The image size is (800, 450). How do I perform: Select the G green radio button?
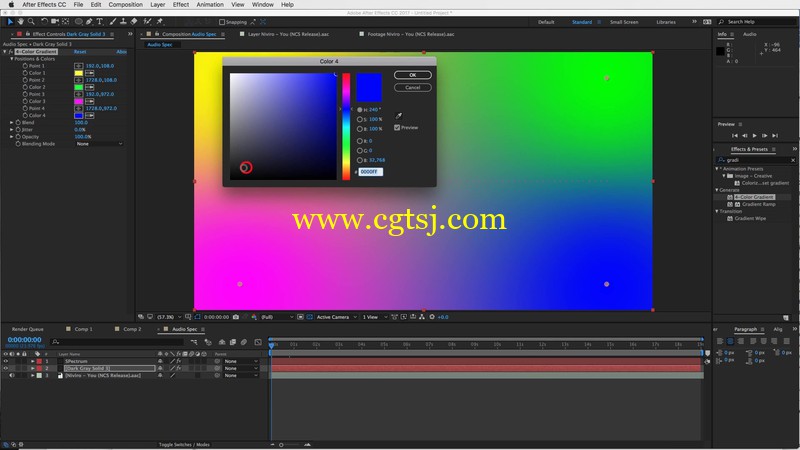[x=360, y=151]
